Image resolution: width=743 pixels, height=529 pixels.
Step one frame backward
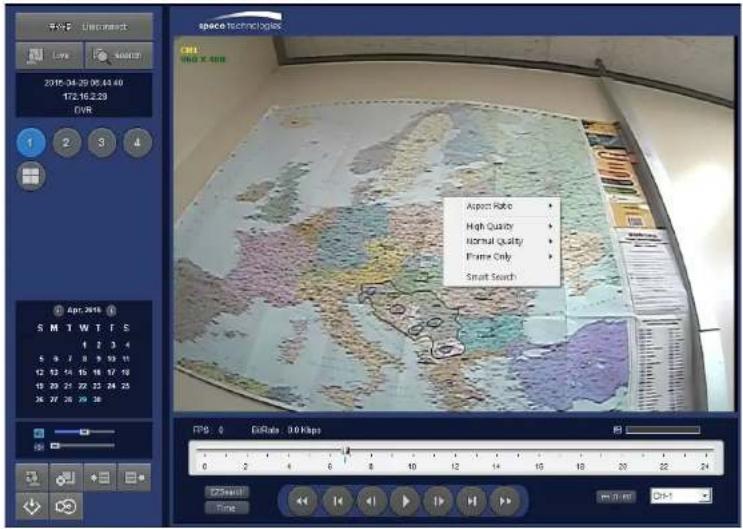tap(371, 501)
